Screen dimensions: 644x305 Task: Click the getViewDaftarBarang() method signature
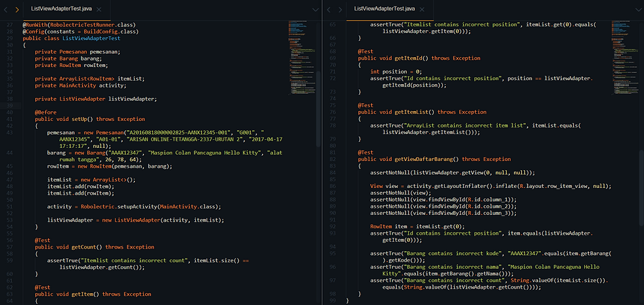pos(434,159)
